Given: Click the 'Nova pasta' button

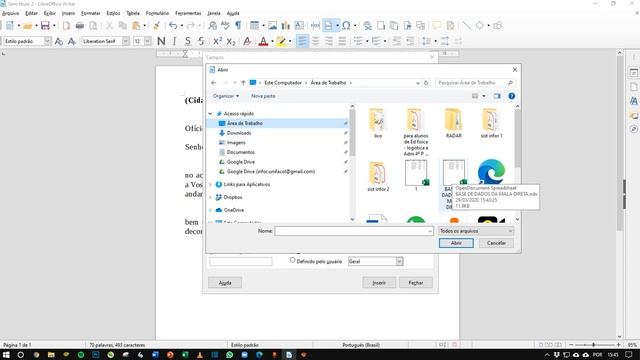Looking at the screenshot, I should pos(263,96).
